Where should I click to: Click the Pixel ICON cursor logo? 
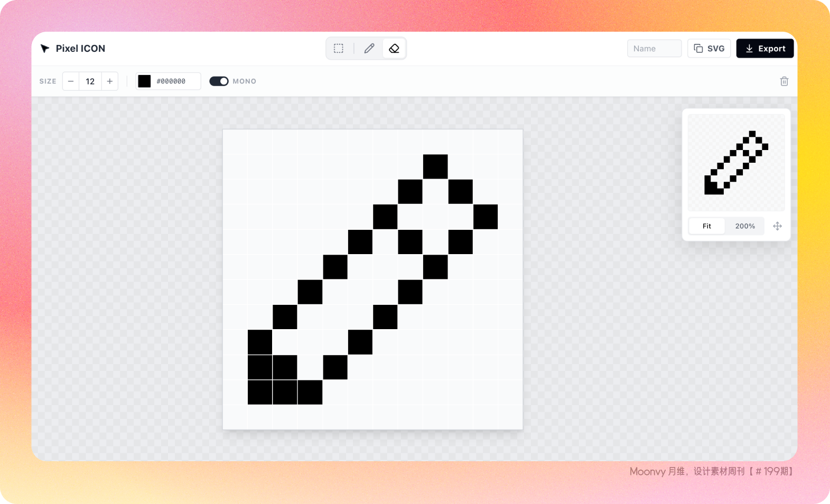click(45, 49)
